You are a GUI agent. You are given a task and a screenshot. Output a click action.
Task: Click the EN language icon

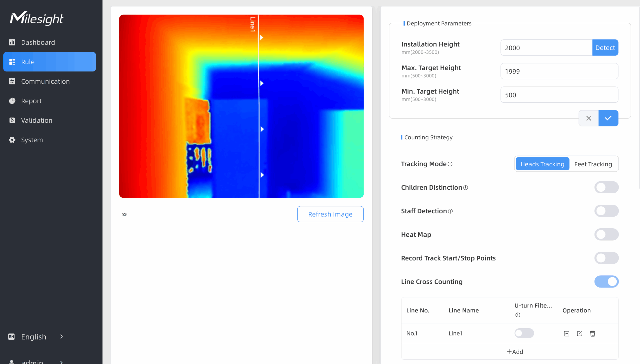pyautogui.click(x=11, y=337)
